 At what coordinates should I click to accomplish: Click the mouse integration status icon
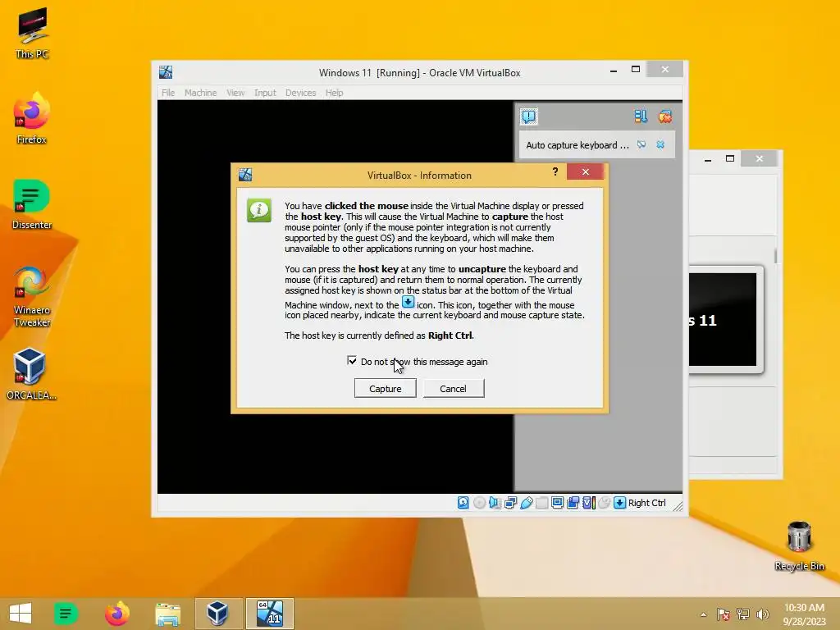604,503
